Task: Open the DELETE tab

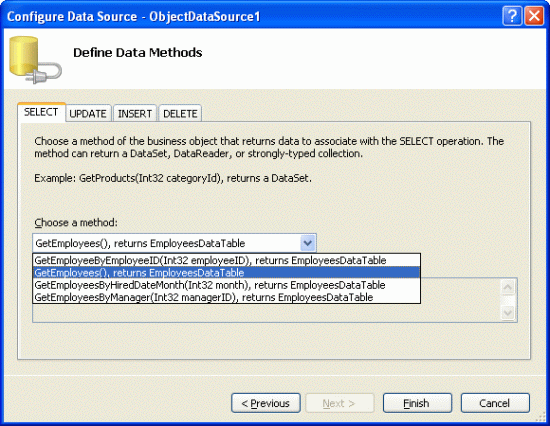Action: coord(180,113)
